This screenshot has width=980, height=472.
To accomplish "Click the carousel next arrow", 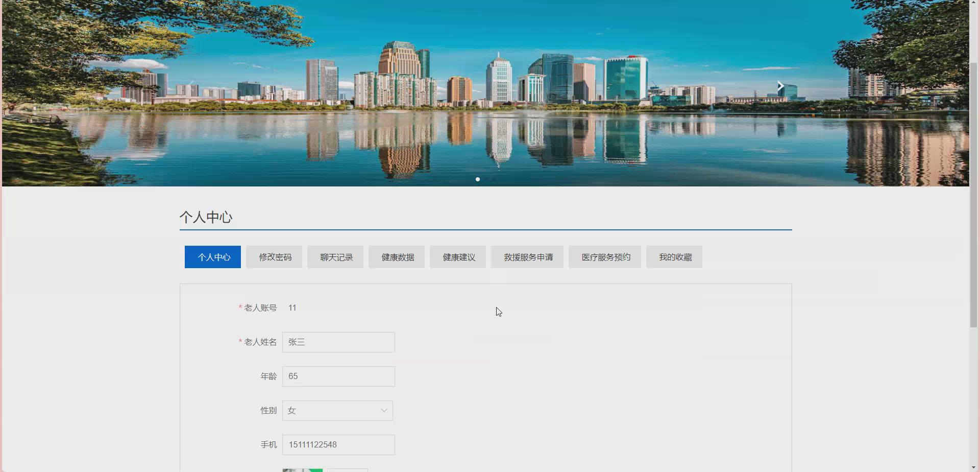I will (779, 85).
